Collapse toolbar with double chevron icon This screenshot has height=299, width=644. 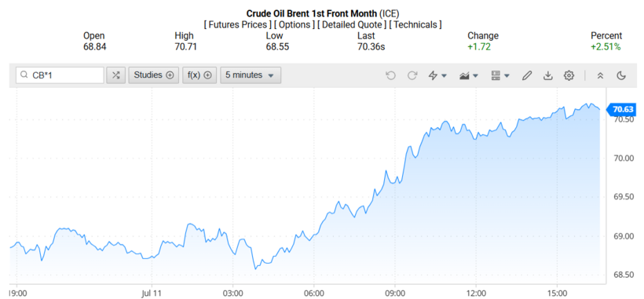[600, 75]
